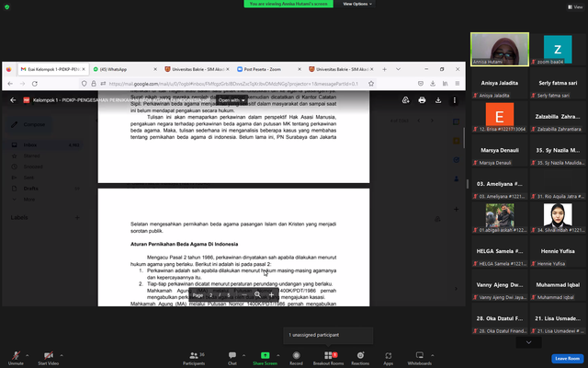Bookmark this page with the star icon
The image size is (588, 368).
371,84
